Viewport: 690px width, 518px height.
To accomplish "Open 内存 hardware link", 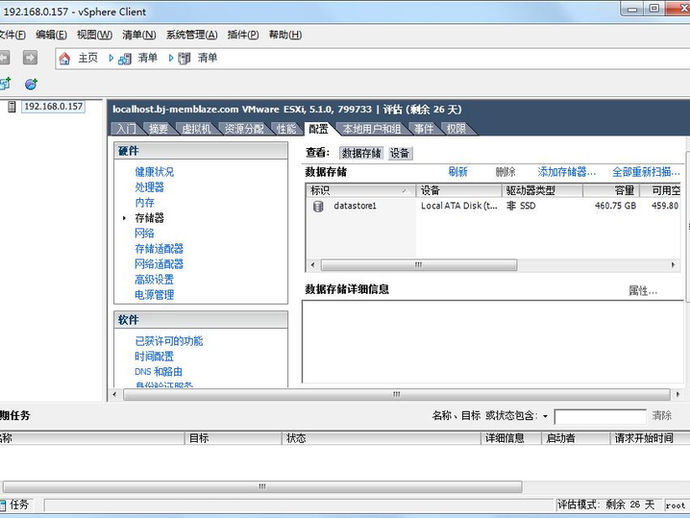I will click(145, 202).
